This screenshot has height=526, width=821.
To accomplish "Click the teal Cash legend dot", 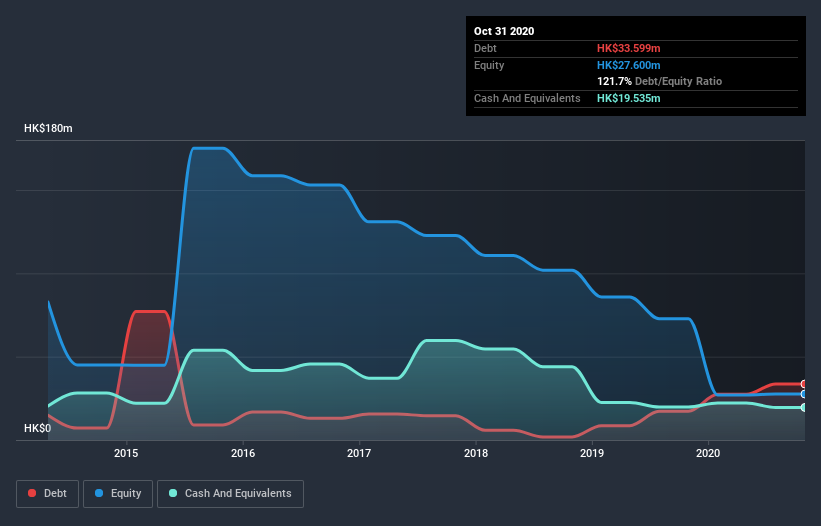I will pyautogui.click(x=173, y=493).
